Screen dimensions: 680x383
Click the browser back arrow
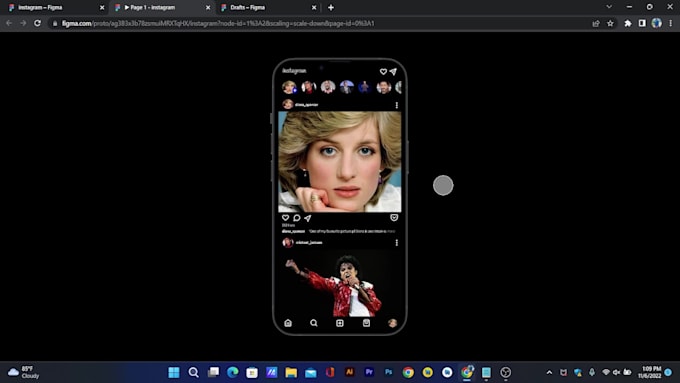point(9,23)
